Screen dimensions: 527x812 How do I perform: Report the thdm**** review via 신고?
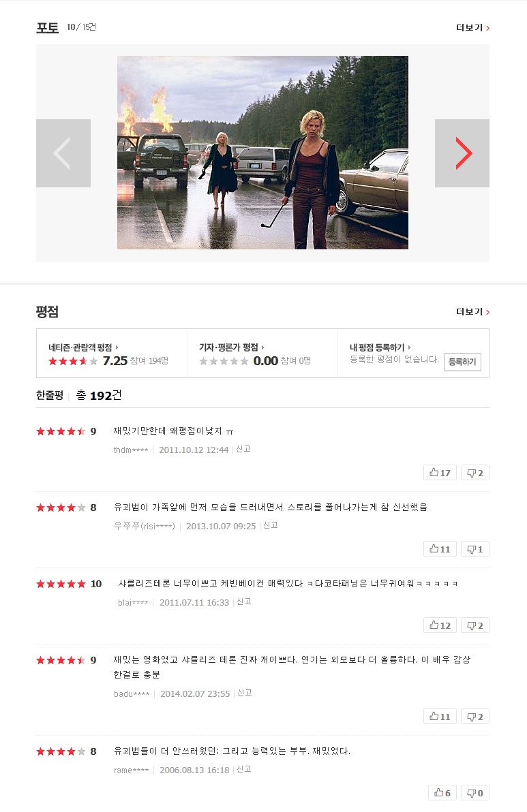point(243,449)
